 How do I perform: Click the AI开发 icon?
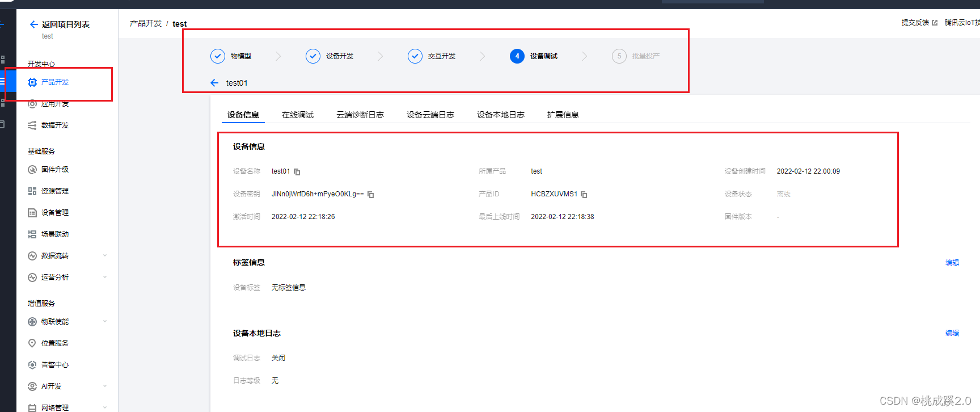(32, 386)
